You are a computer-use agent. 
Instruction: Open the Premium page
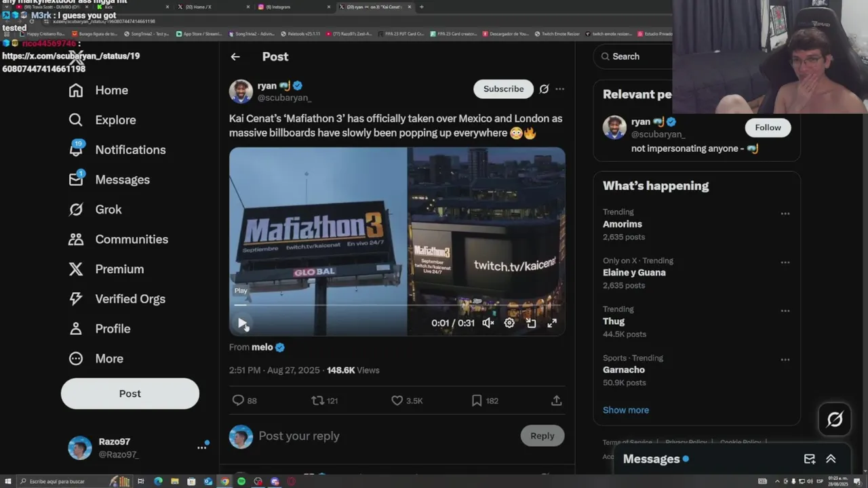point(106,269)
